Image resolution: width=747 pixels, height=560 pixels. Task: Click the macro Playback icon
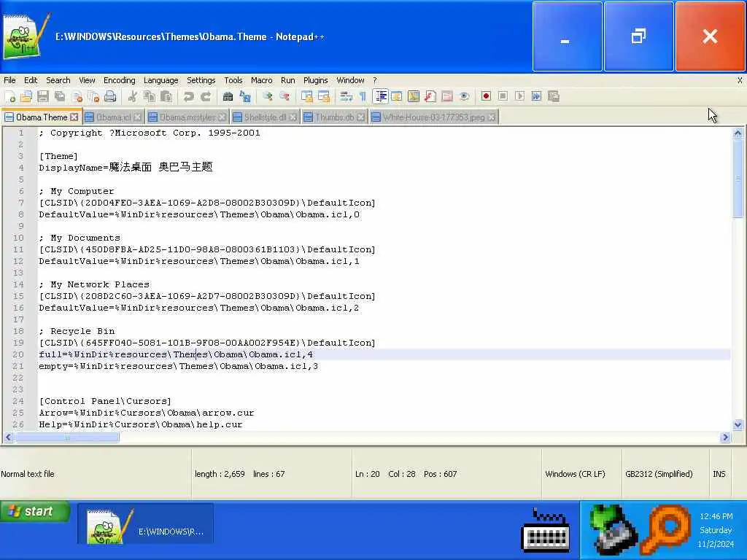coord(519,97)
